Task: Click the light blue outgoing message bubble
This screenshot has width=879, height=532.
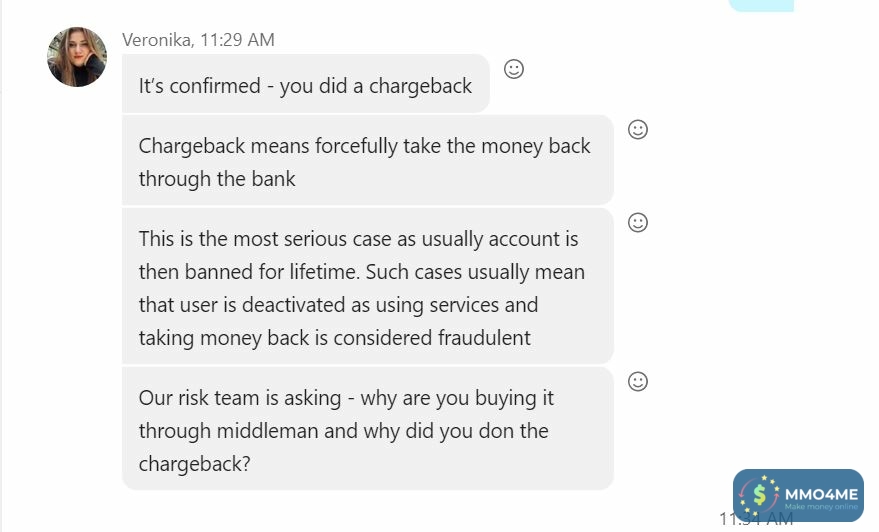Action: tap(761, 5)
